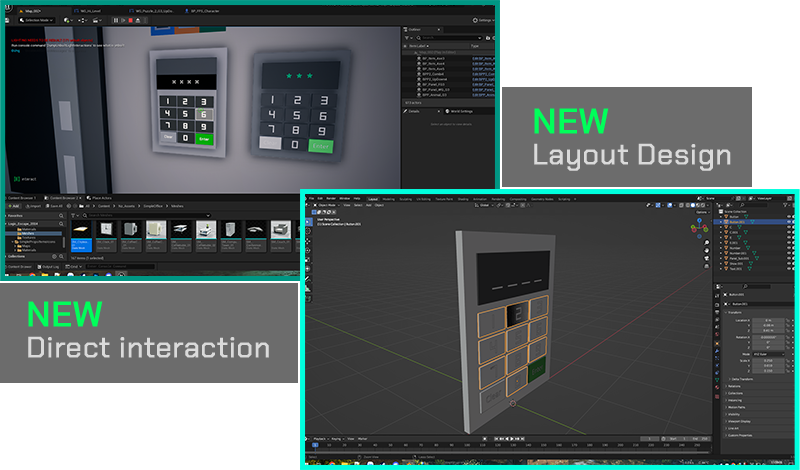This screenshot has width=800, height=470.
Task: Click the Save All button in Content Browser
Action: 54,206
